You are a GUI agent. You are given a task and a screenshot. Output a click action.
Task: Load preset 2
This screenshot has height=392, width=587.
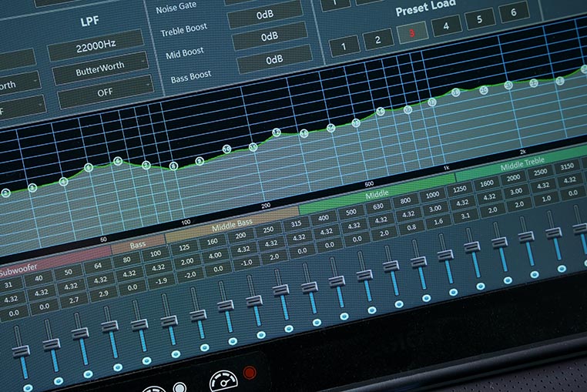(x=378, y=39)
